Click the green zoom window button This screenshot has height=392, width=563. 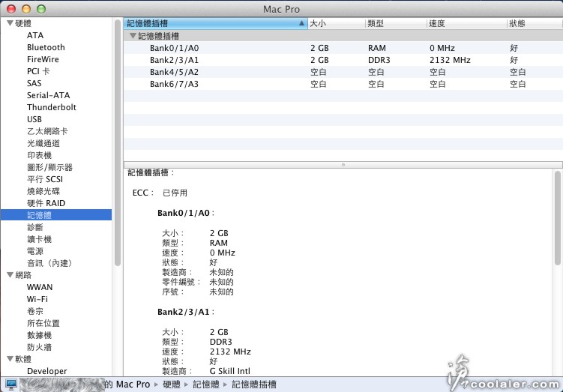(40, 8)
